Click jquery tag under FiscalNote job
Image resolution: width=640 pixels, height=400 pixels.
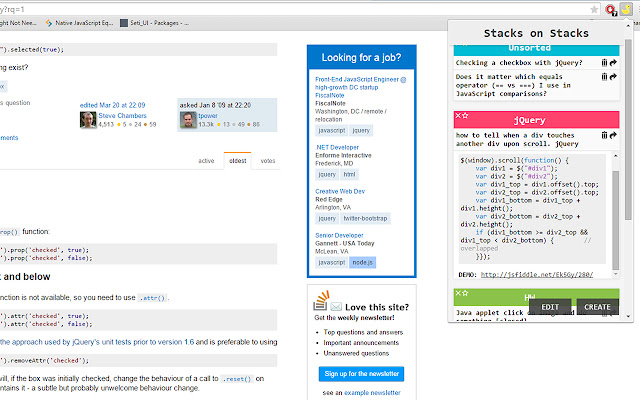361,130
